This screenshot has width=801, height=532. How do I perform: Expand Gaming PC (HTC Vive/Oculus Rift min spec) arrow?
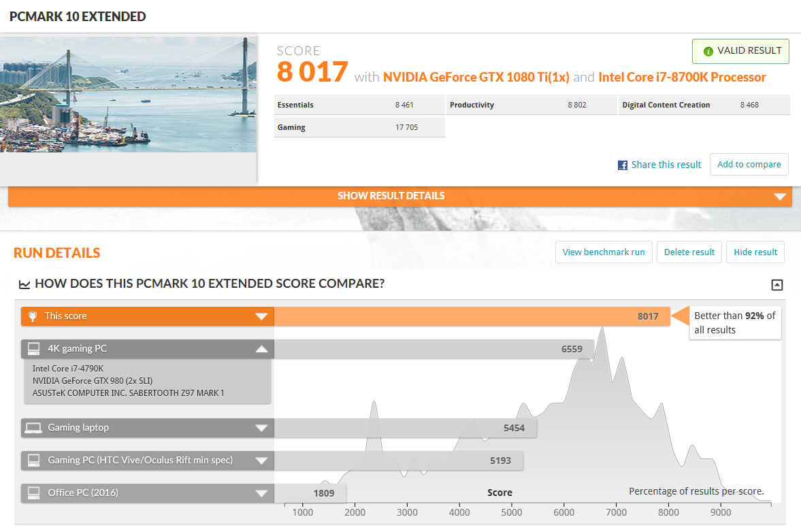tap(261, 461)
